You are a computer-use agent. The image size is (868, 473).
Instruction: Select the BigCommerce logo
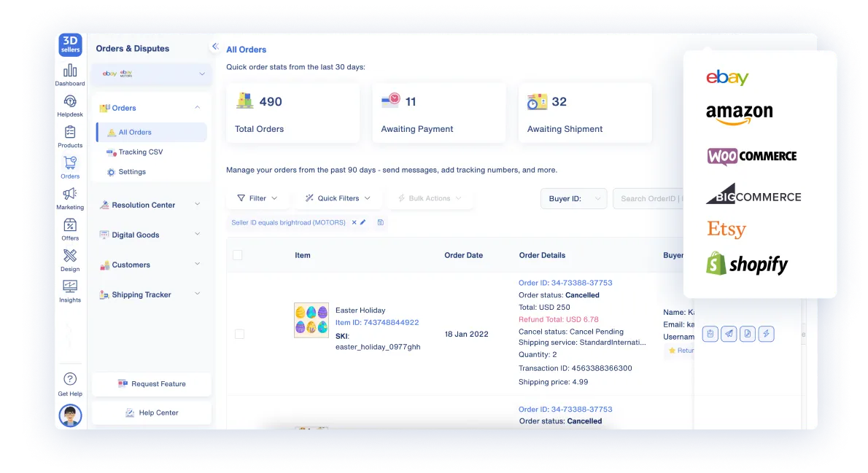pyautogui.click(x=753, y=194)
